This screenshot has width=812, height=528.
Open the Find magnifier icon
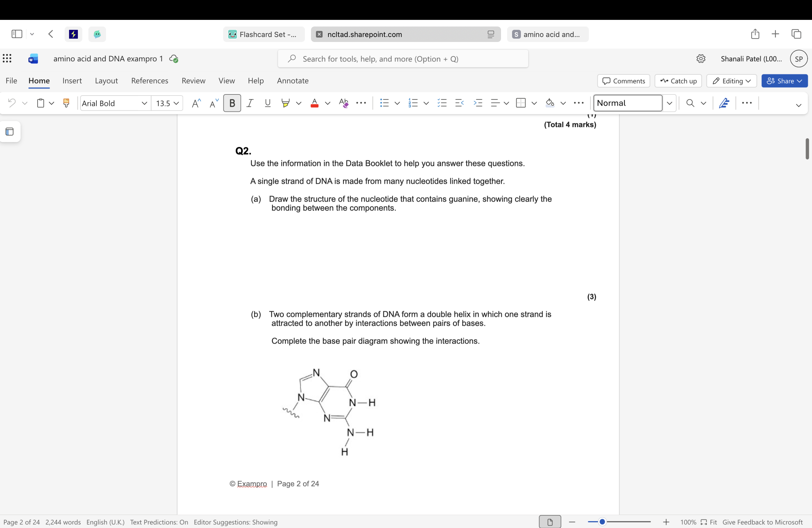(690, 103)
